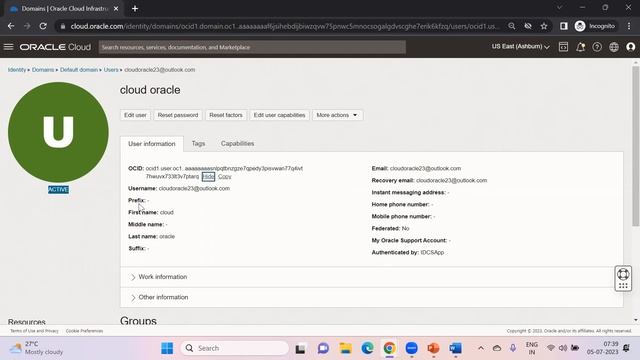Bookmark this page with star icon
Screen dimensions: 640x360
coord(544,26)
